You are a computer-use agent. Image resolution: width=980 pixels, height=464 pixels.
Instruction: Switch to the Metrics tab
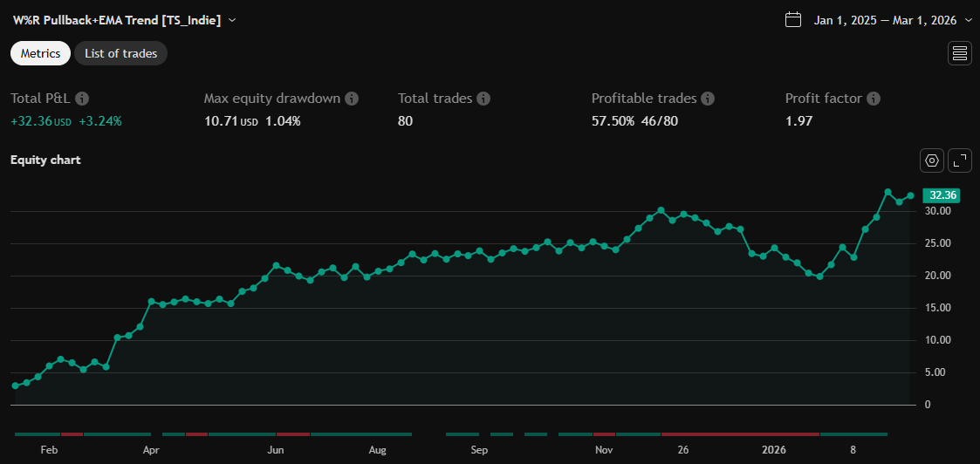click(x=40, y=53)
